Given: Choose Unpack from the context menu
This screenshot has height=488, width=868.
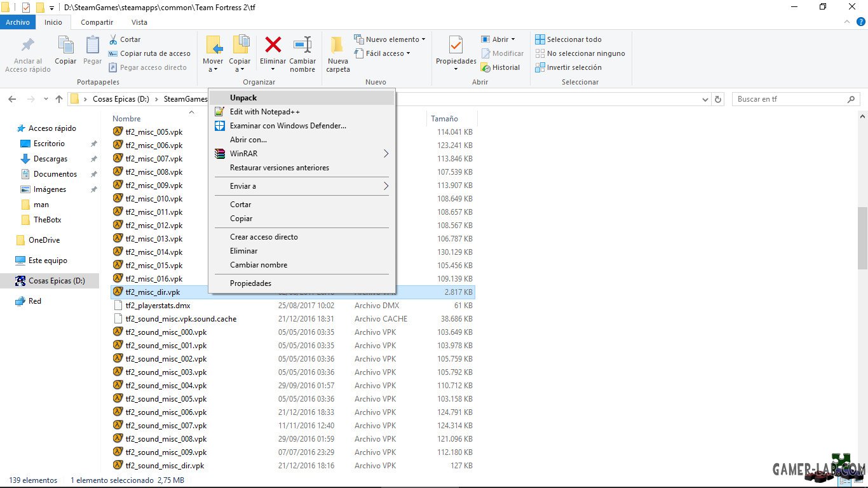Looking at the screenshot, I should [x=302, y=98].
